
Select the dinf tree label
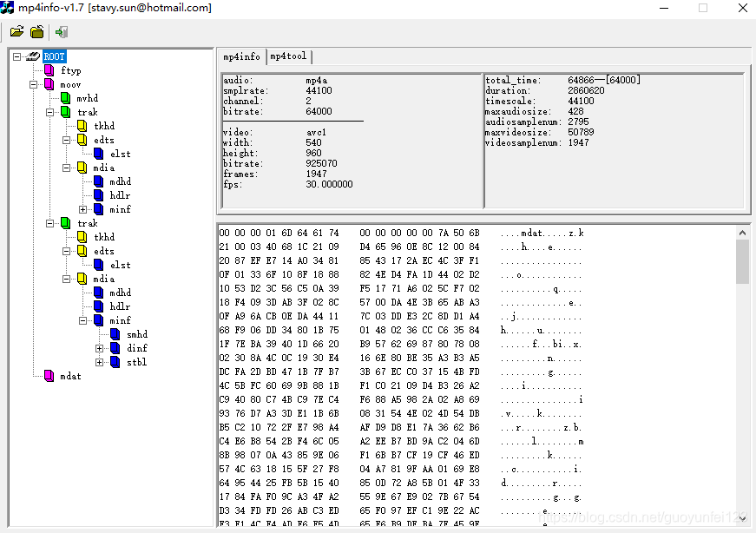(x=137, y=348)
